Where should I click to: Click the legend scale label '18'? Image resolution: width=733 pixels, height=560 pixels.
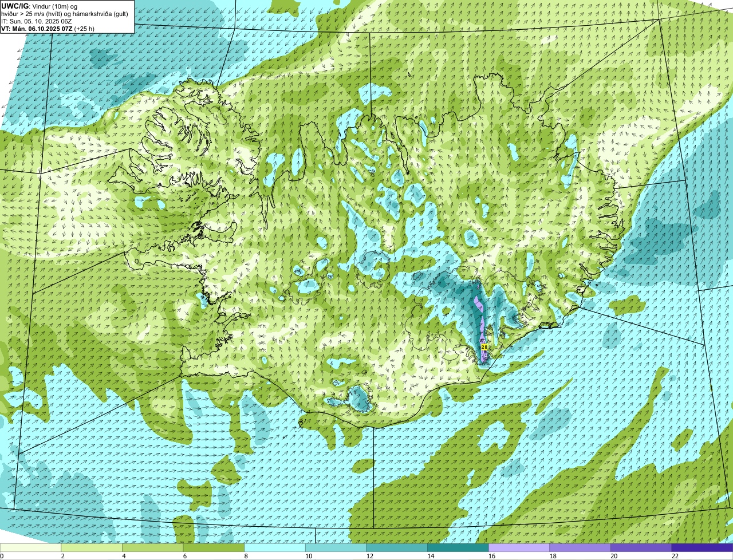[x=553, y=556]
